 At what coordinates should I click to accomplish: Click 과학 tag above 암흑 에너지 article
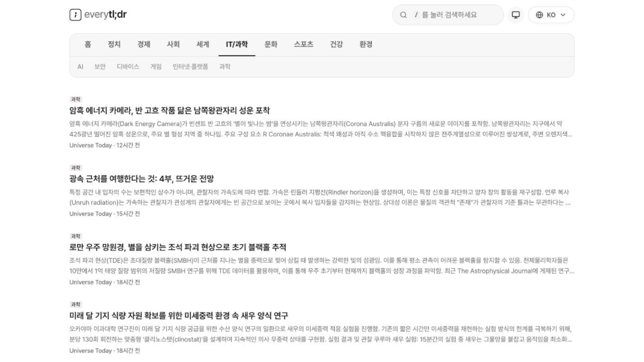coord(76,99)
